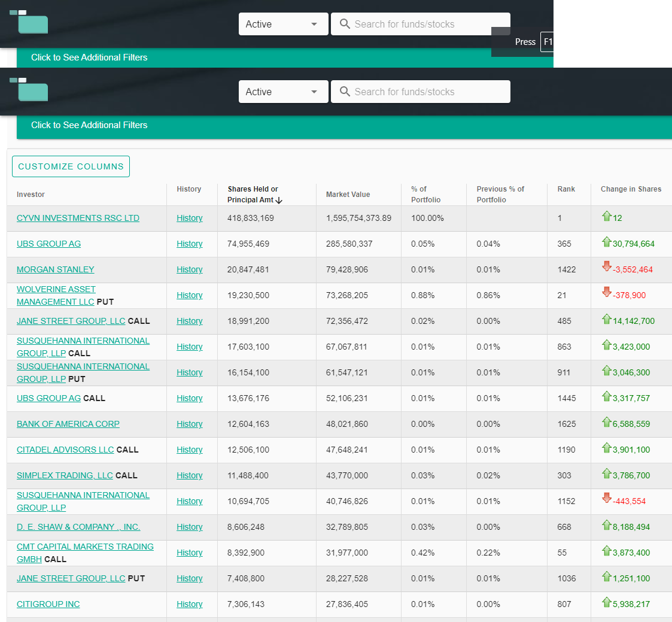Image resolution: width=672 pixels, height=622 pixels.
Task: Click green up arrow beside 30,794,664
Action: point(606,242)
